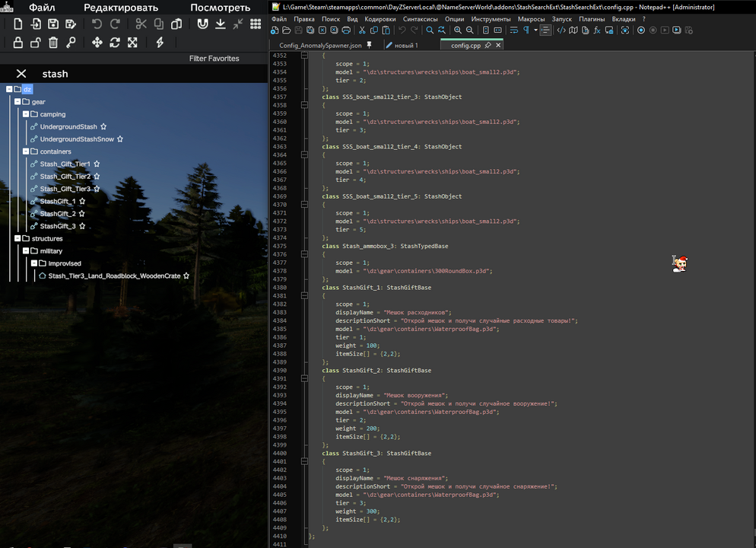Viewport: 756px width, 548px height.
Task: Open the Редактировать menu in DayZ Editor
Action: point(121,8)
